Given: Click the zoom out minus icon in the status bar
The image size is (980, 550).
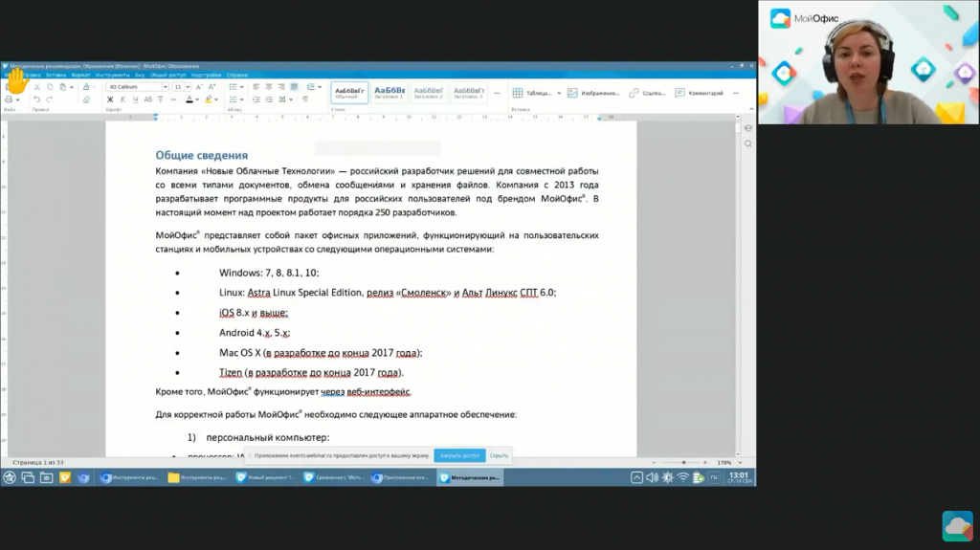Looking at the screenshot, I should (x=655, y=463).
